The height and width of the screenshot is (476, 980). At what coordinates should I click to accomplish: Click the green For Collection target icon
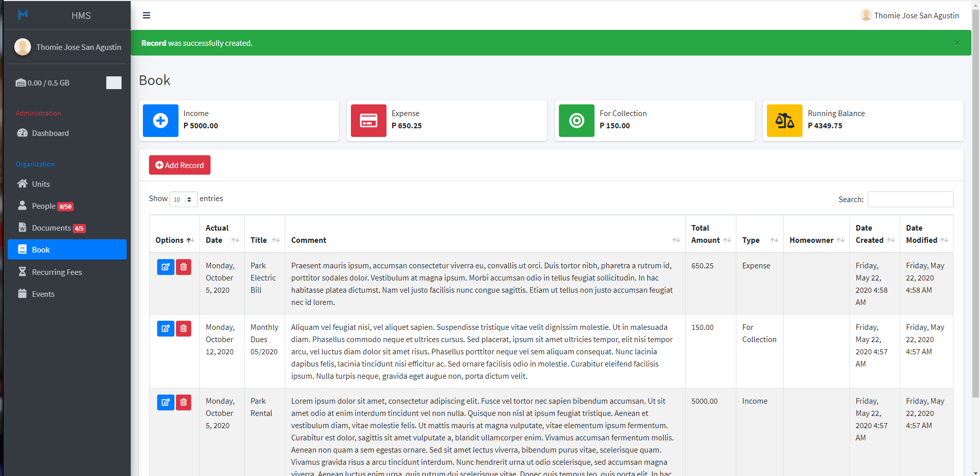[576, 121]
